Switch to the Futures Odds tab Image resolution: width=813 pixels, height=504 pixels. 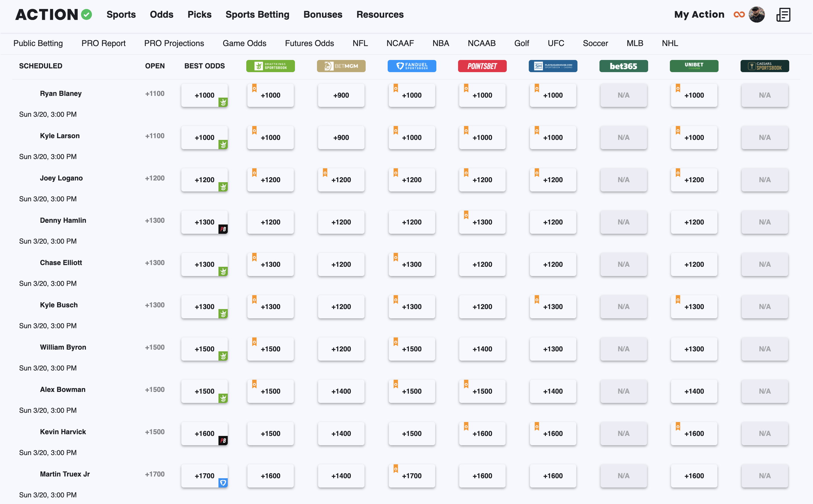[x=309, y=43]
